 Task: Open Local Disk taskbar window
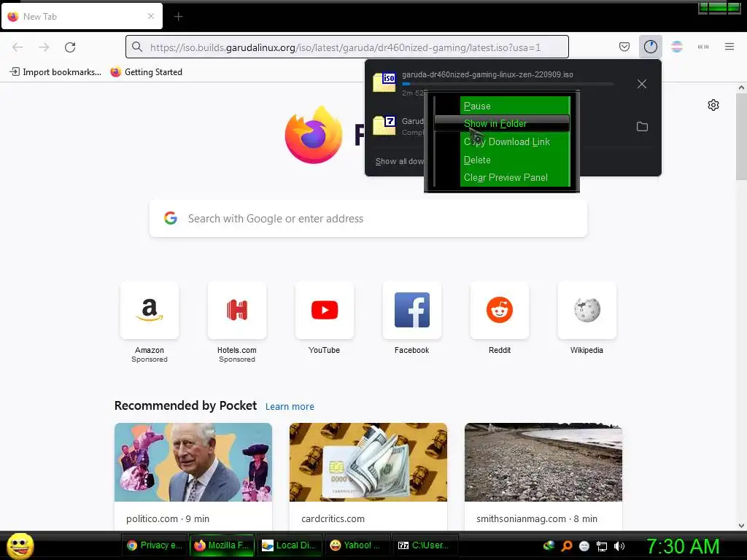tap(289, 545)
